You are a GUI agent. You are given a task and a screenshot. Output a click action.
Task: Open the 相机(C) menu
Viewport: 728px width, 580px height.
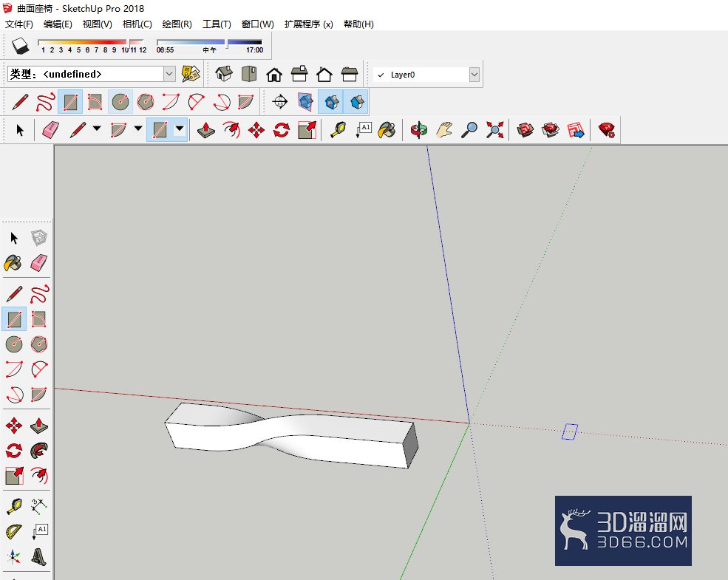point(137,24)
